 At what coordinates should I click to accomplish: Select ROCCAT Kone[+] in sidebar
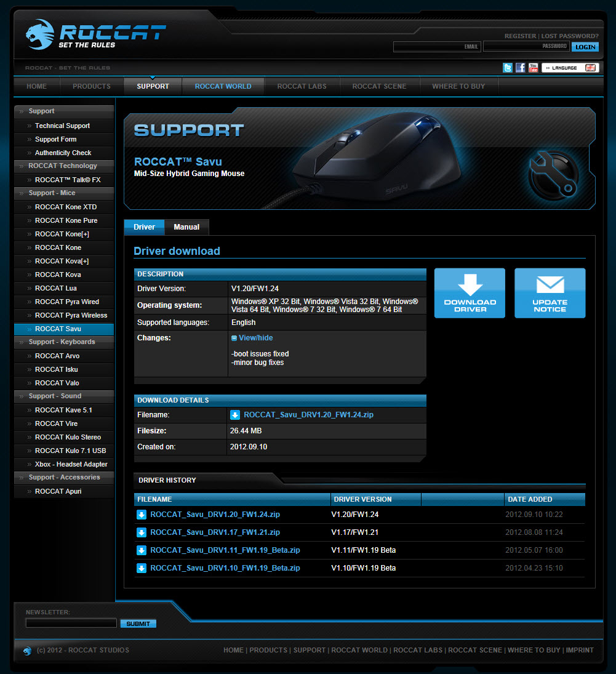pos(64,235)
